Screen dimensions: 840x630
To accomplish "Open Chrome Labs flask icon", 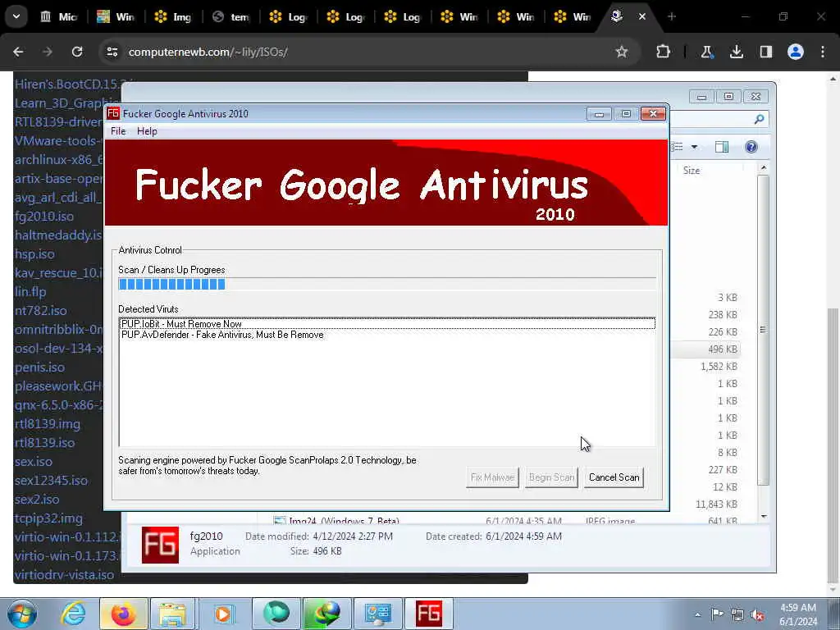I will click(x=706, y=52).
